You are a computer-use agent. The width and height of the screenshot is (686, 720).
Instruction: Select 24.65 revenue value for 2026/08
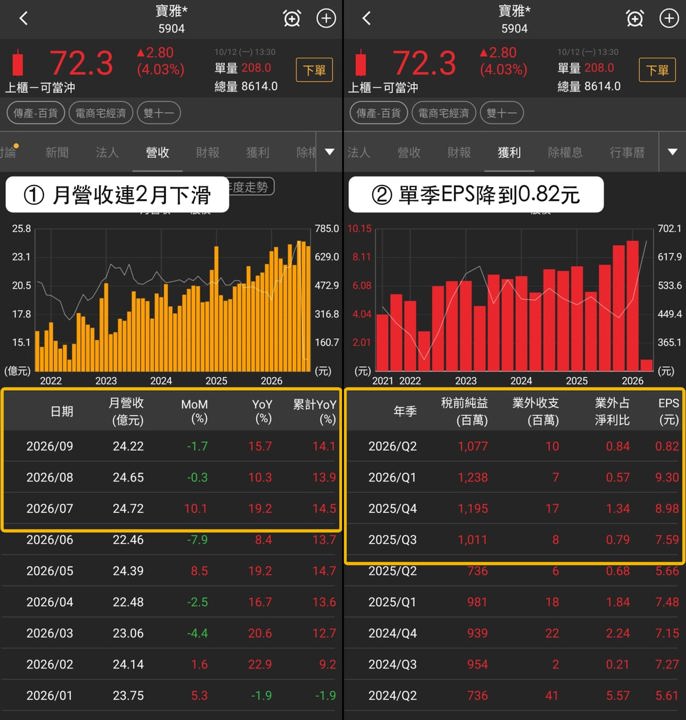coord(129,478)
